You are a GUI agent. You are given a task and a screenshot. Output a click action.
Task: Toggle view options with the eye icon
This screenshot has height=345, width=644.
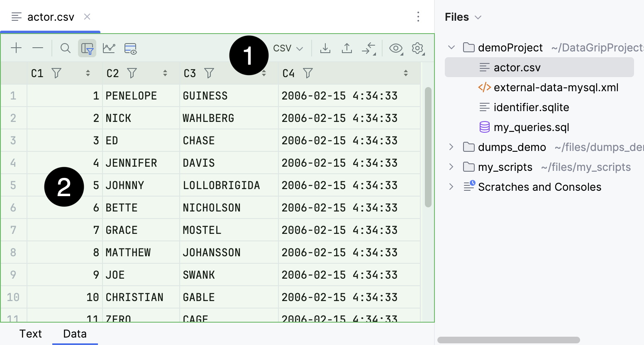[396, 48]
